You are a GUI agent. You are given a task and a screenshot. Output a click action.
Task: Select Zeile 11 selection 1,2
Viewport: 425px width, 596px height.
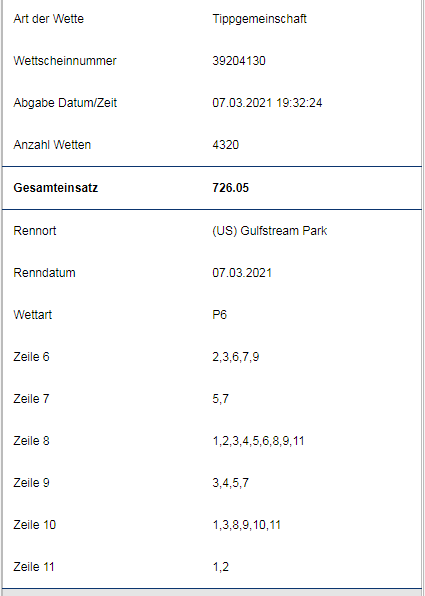220,567
